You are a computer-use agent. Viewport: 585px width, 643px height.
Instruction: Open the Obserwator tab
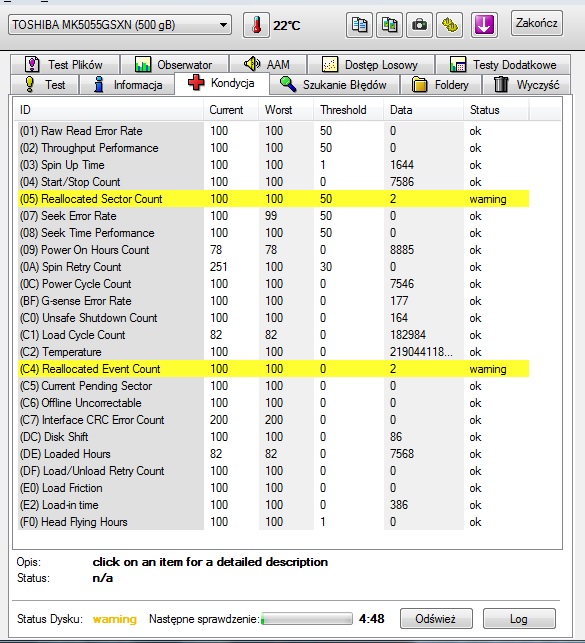pos(174,64)
